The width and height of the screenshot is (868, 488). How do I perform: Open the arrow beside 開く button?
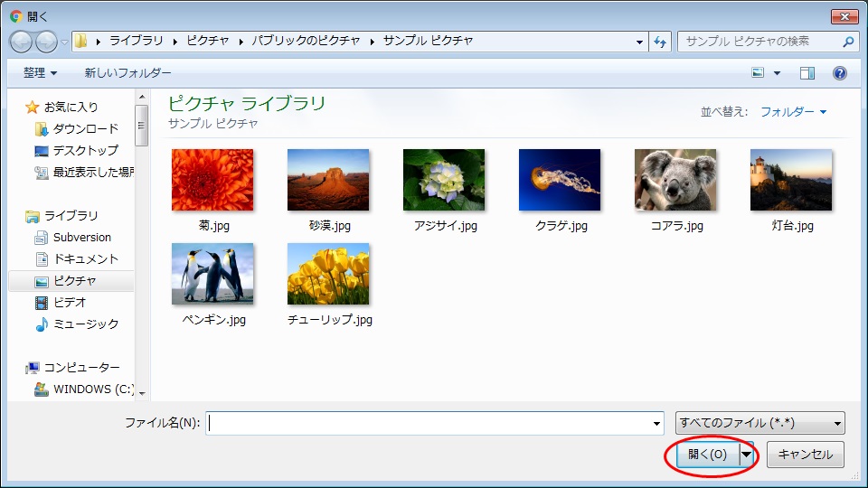[747, 455]
